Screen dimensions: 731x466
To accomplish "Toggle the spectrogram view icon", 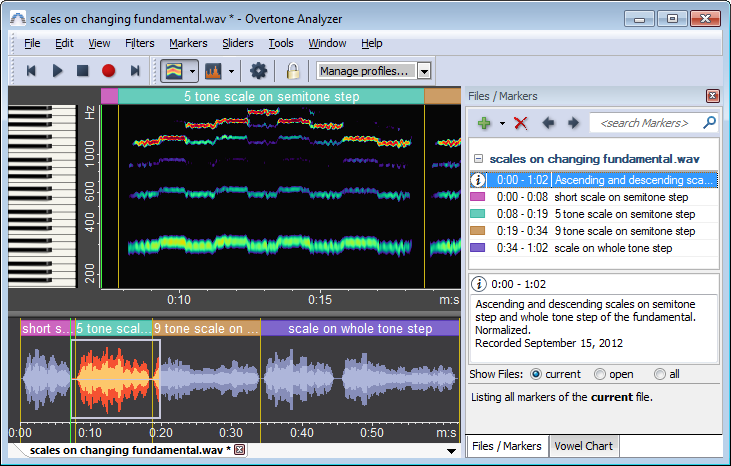I will coord(174,71).
